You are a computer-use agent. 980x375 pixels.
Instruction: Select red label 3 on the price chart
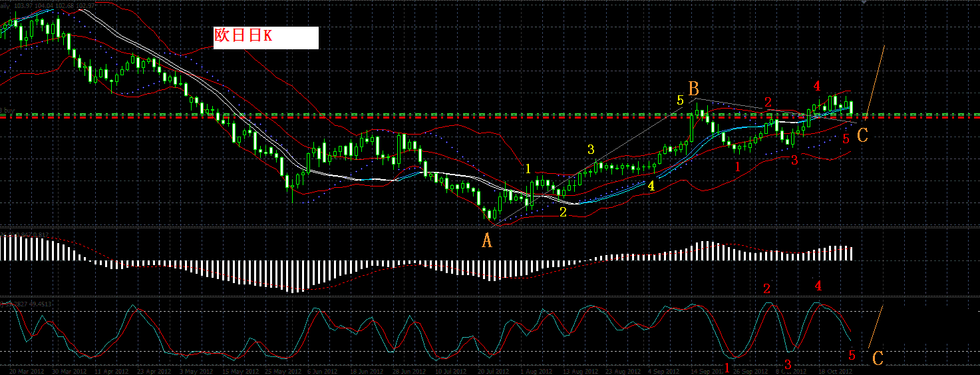794,160
